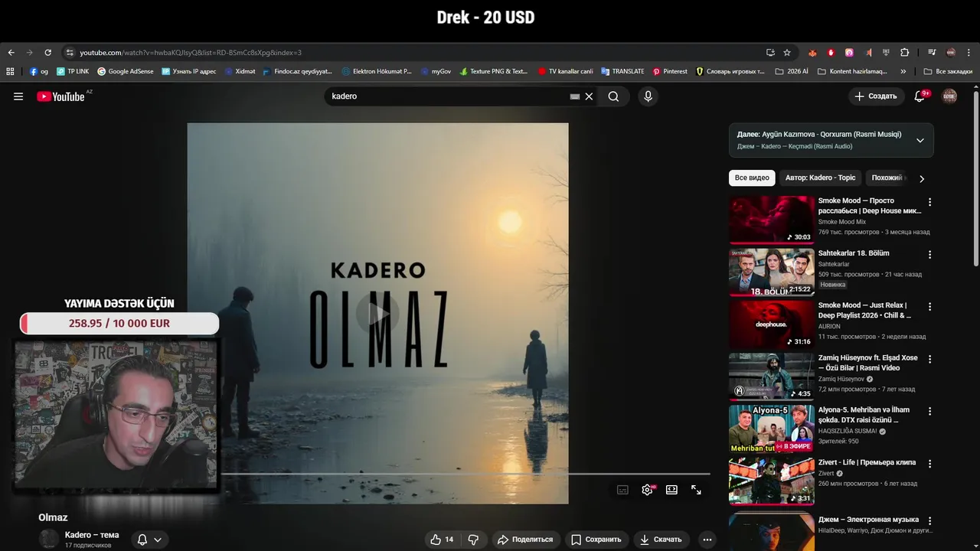Play the Olmaz video from the center
Viewport: 980px width, 551px height.
377,313
